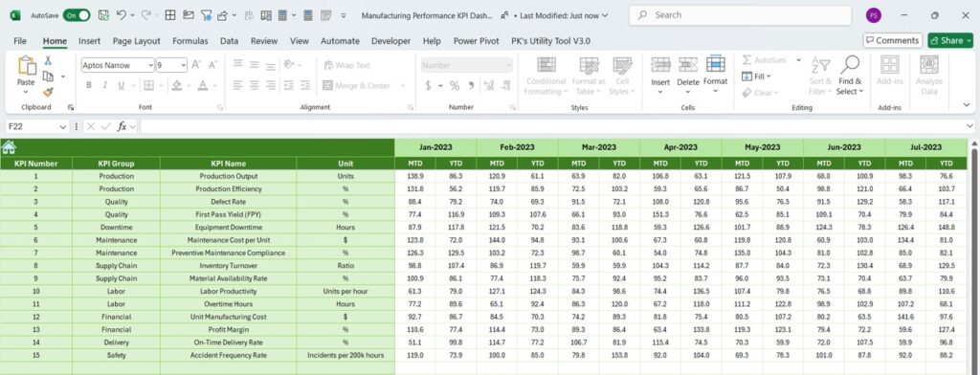Click the Percent Style icon
The height and width of the screenshot is (375, 980).
pyautogui.click(x=455, y=86)
